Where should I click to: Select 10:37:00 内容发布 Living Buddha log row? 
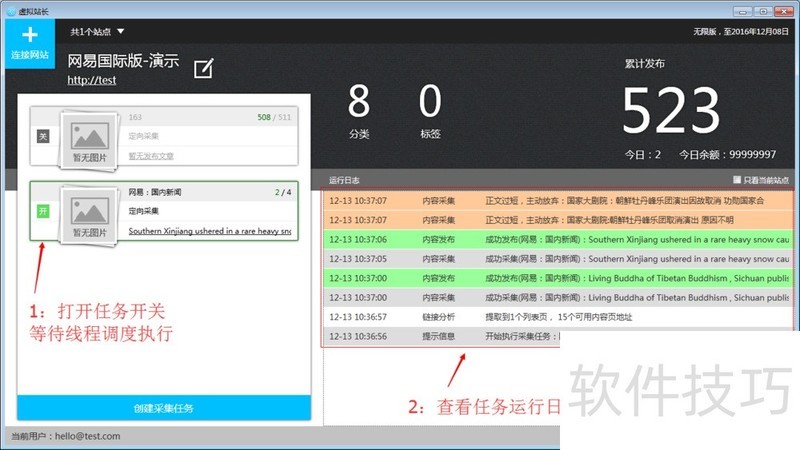point(558,278)
